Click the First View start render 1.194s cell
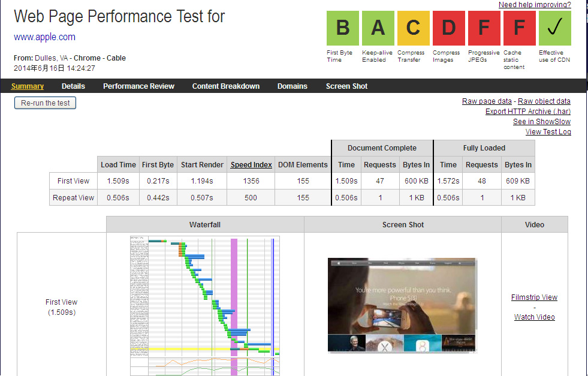This screenshot has height=376, width=588. click(x=202, y=181)
